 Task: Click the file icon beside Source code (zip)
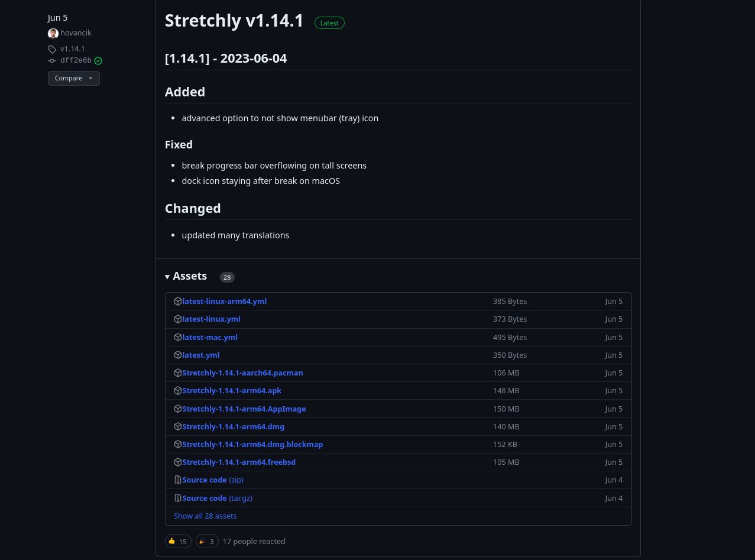pyautogui.click(x=177, y=480)
